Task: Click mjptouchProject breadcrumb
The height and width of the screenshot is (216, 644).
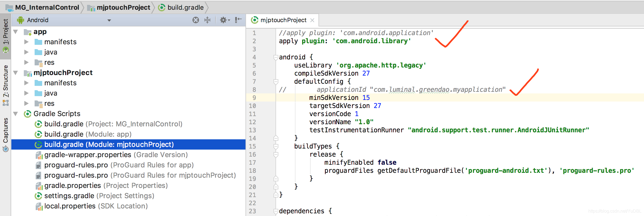Action: [x=119, y=8]
